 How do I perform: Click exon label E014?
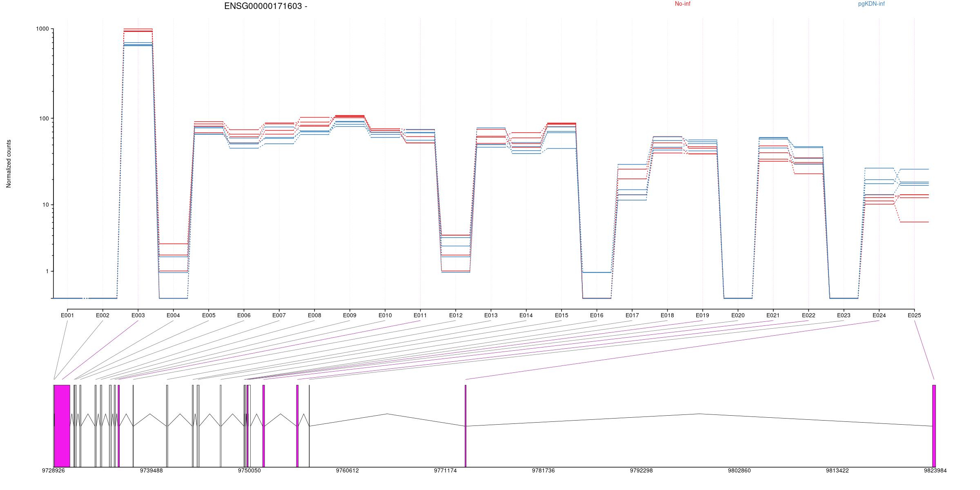pyautogui.click(x=526, y=315)
